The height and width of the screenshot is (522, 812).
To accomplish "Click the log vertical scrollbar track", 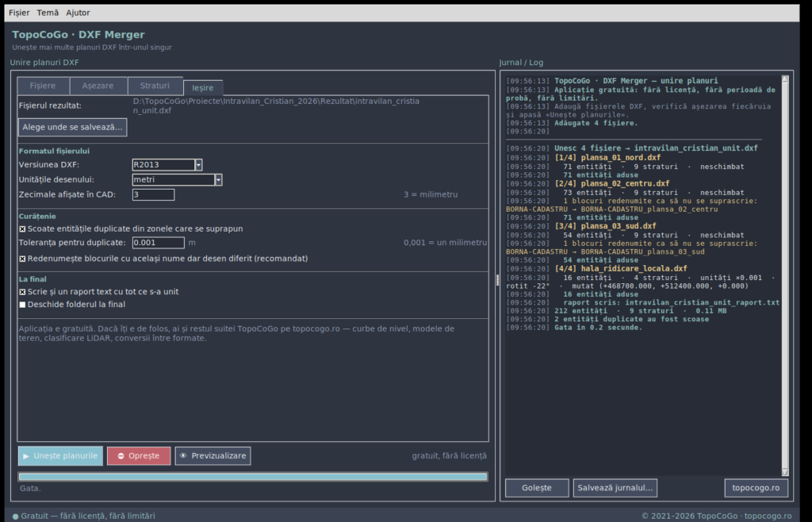I will tap(785, 275).
